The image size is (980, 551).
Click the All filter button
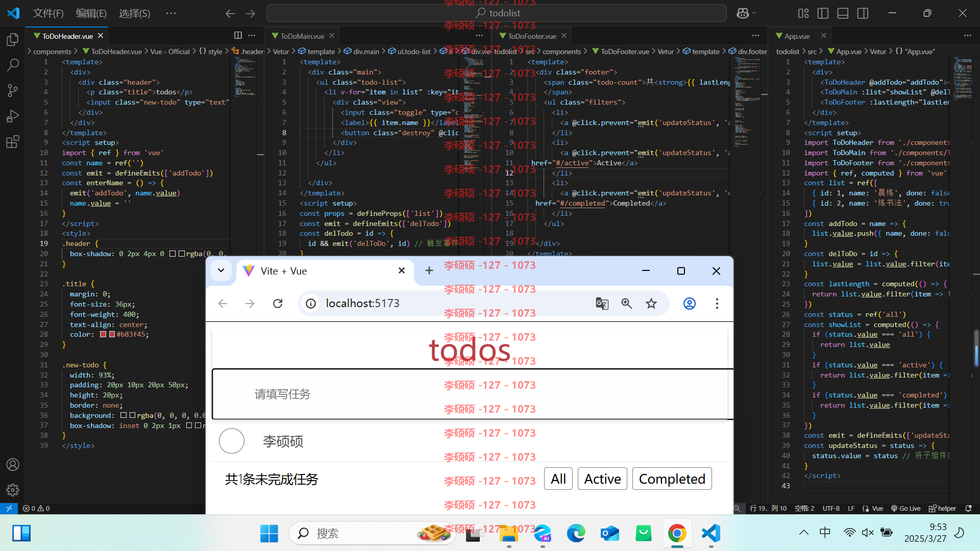coord(558,479)
